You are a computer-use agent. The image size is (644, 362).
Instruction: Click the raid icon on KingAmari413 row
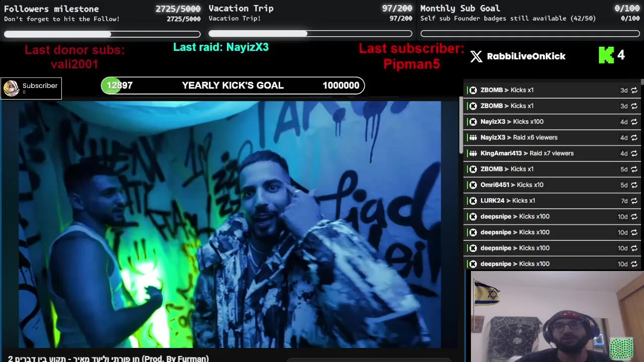coord(473,153)
